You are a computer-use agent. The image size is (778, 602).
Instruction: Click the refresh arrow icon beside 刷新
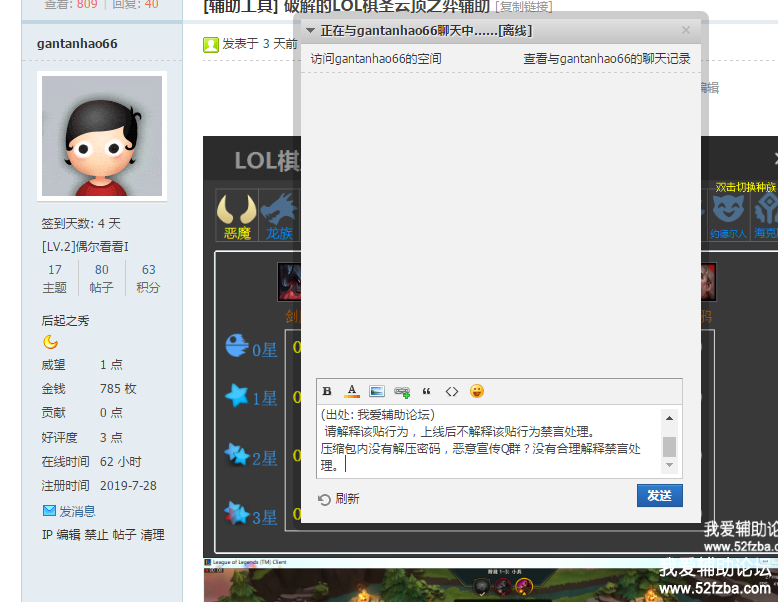(324, 499)
